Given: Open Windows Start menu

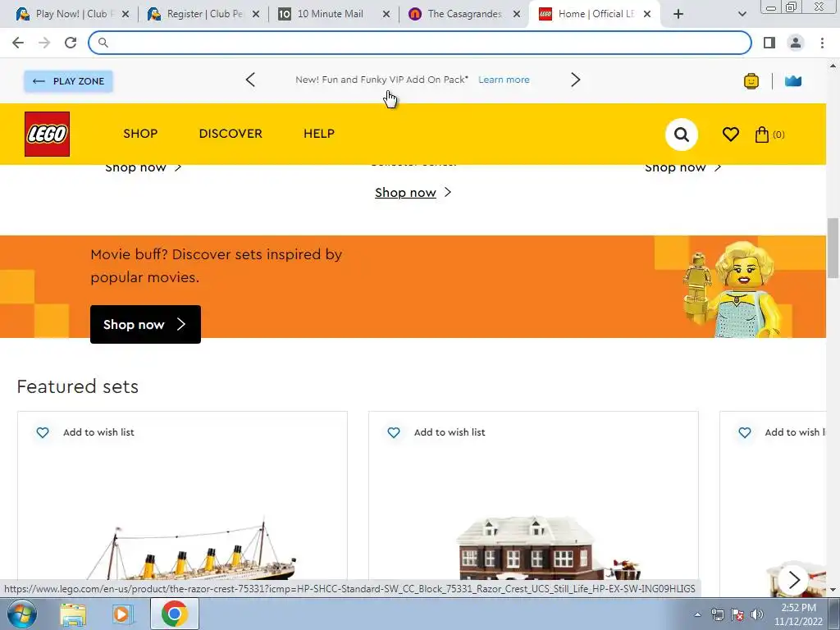Looking at the screenshot, I should (21, 614).
